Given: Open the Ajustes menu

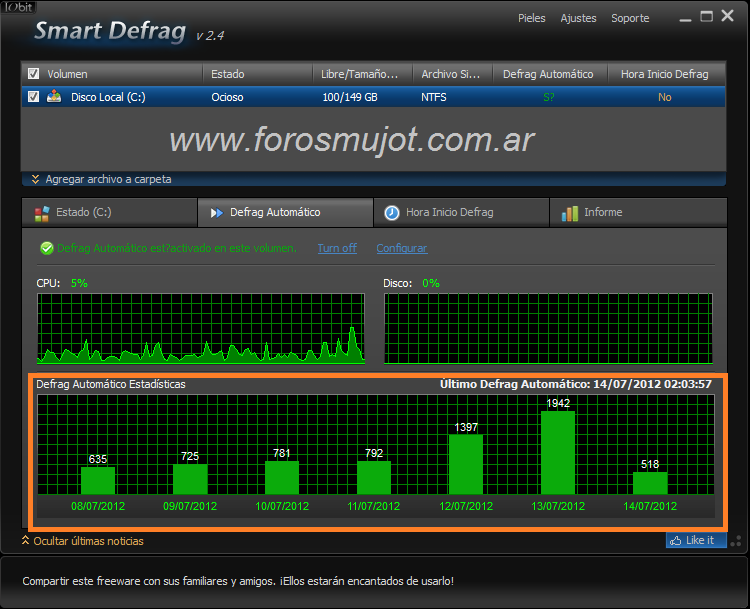Looking at the screenshot, I should 578,18.
